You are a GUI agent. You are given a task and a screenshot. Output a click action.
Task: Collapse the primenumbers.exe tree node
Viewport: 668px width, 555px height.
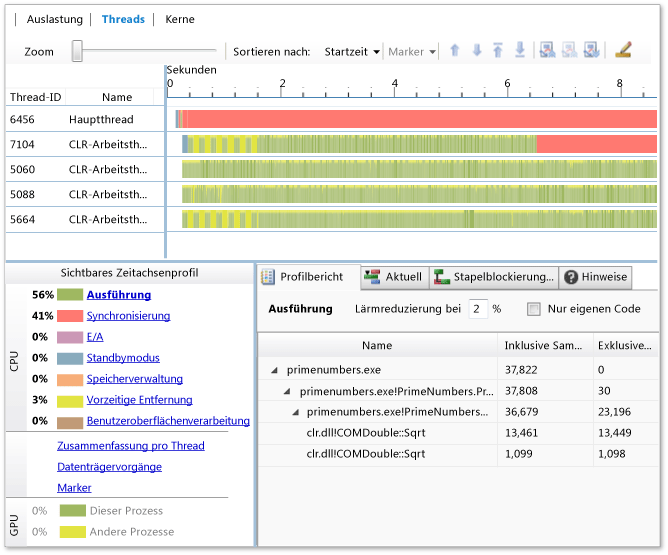click(274, 370)
